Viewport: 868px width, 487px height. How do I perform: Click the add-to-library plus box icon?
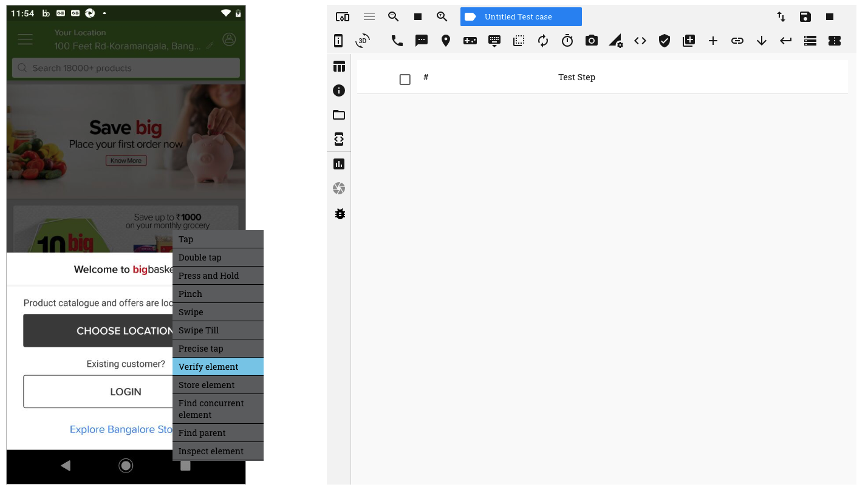point(689,41)
